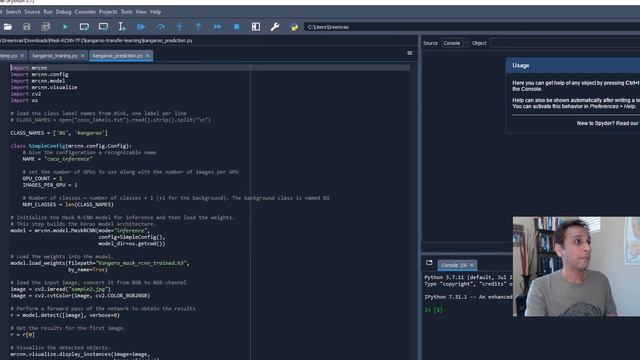Close the Console 1/A tab
The image size is (640, 360).
click(x=472, y=265)
